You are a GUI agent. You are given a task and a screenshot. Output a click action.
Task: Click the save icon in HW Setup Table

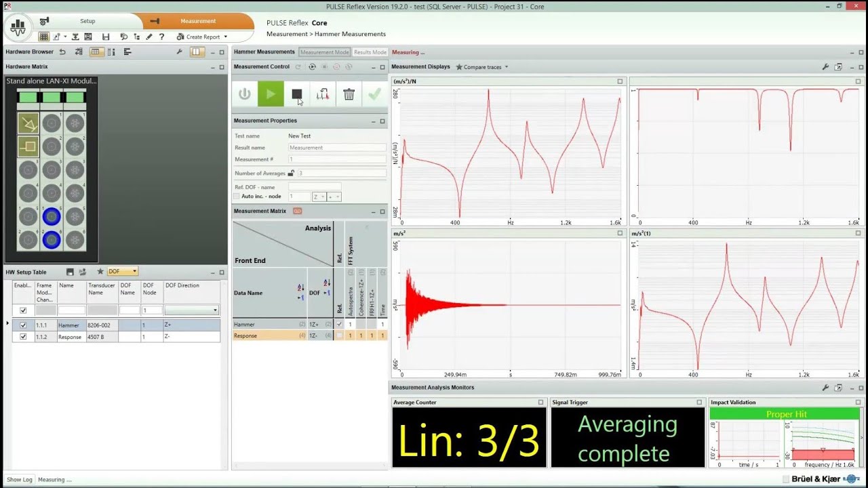point(70,272)
